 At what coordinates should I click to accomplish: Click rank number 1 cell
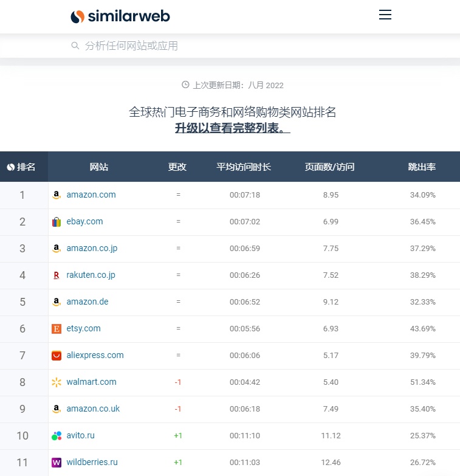pyautogui.click(x=22, y=195)
